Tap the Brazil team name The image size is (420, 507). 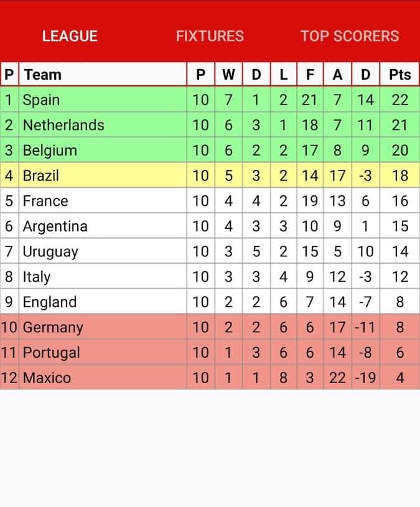40,175
